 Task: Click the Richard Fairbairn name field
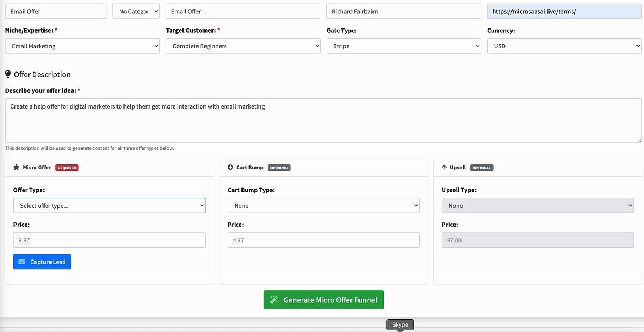404,11
